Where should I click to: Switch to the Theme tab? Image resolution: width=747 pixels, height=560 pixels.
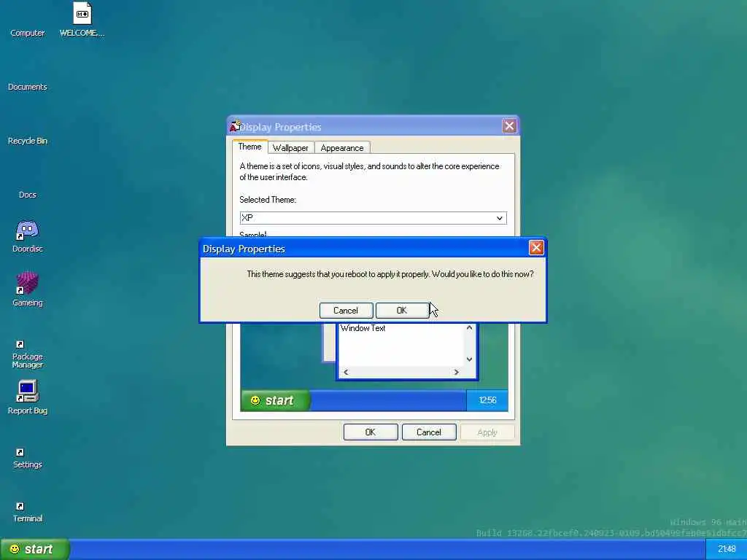pyautogui.click(x=249, y=147)
